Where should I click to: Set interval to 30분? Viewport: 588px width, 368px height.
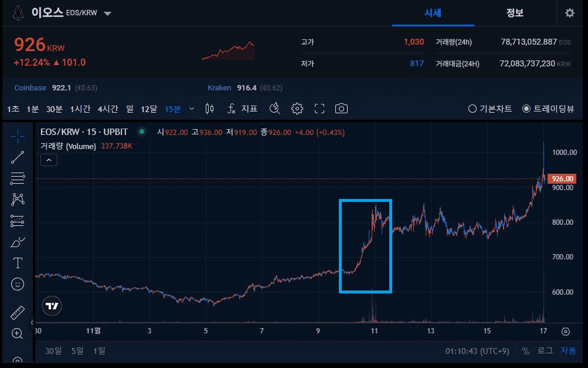click(x=55, y=109)
